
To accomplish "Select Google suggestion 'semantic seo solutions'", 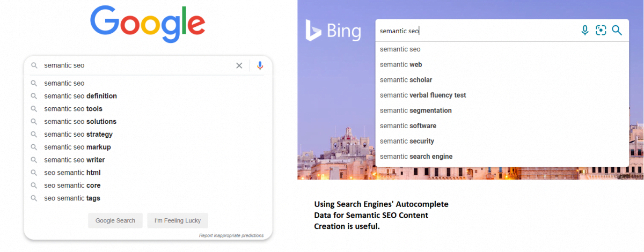I will point(80,122).
